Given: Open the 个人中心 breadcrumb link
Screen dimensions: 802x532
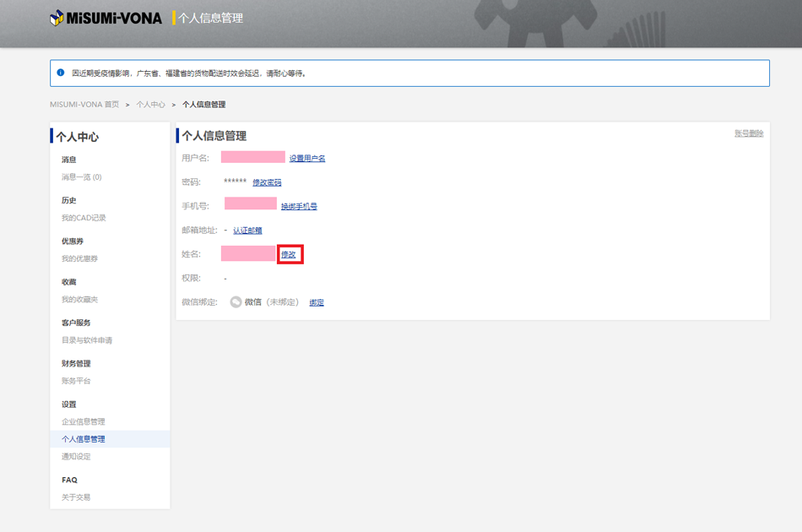Looking at the screenshot, I should click(x=150, y=105).
